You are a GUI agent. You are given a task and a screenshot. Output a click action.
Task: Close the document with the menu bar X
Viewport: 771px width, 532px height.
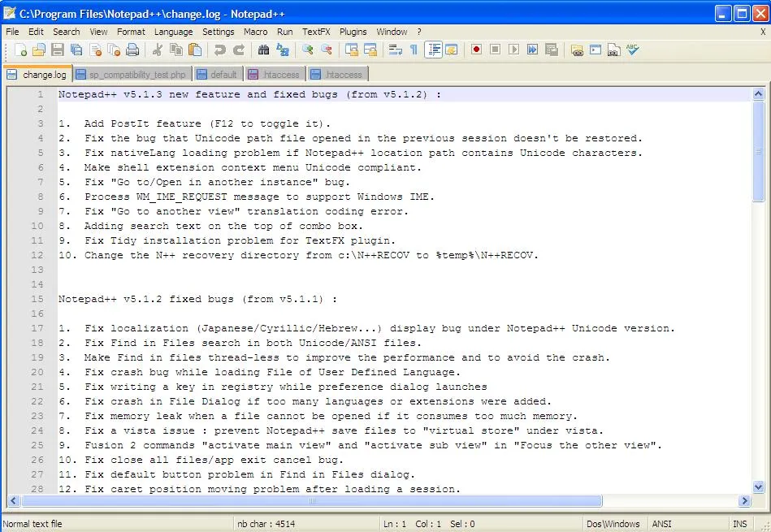pos(763,32)
